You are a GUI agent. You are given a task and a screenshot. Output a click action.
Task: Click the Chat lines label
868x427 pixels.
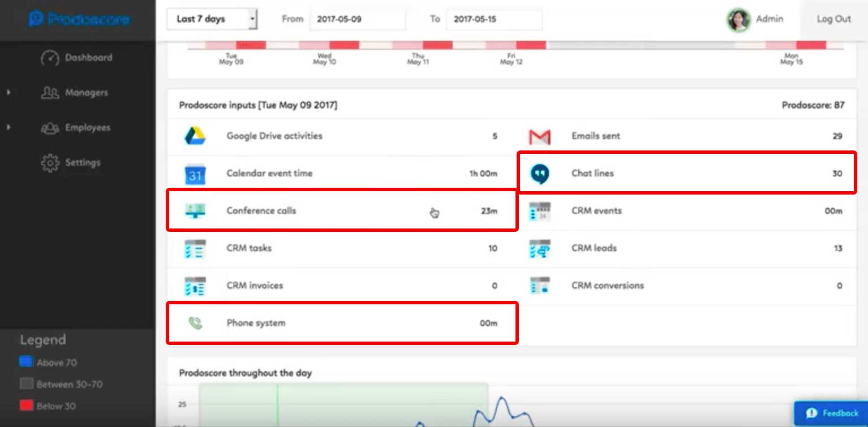(592, 174)
